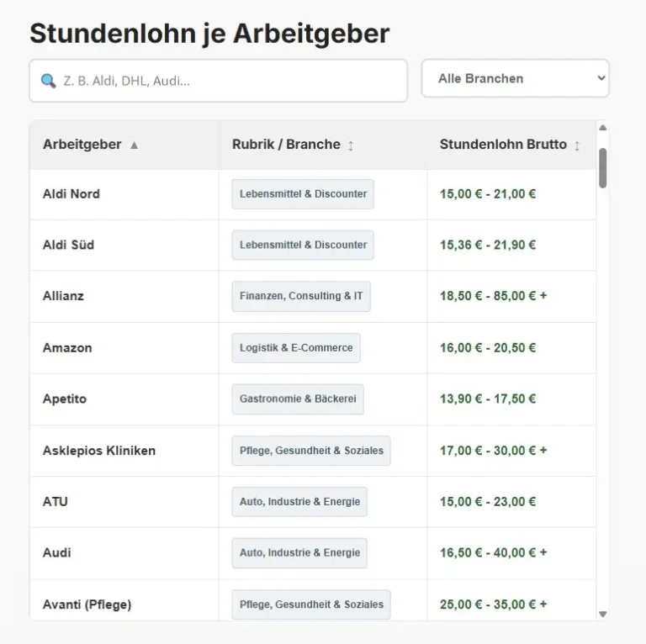Click the magnifying glass search icon
This screenshot has height=644, width=646.
click(48, 82)
